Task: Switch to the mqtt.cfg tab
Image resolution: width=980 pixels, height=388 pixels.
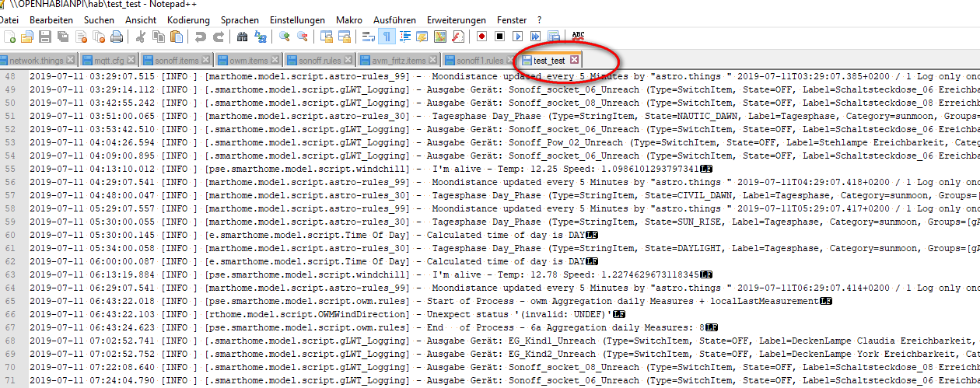Action: pyautogui.click(x=108, y=61)
